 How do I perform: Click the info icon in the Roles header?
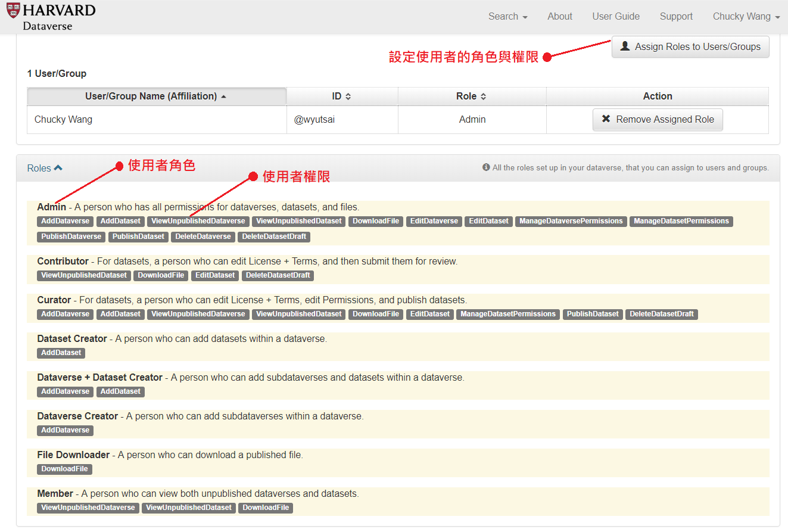tap(486, 168)
